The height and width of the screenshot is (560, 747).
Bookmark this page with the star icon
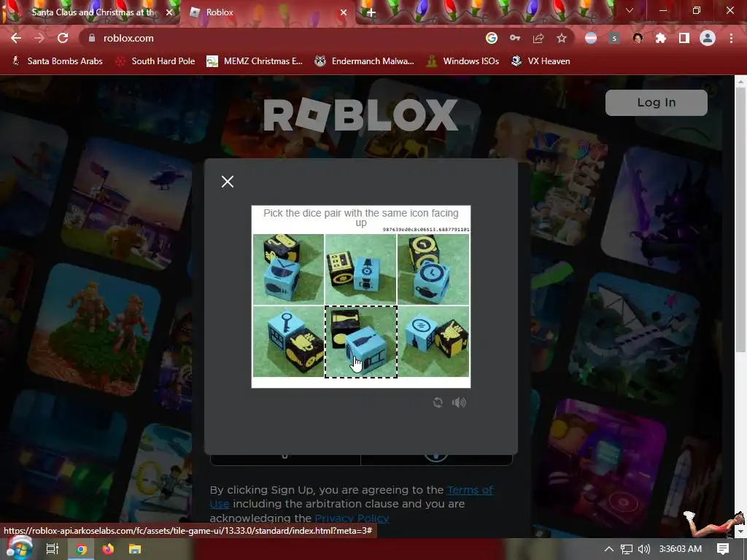click(562, 38)
